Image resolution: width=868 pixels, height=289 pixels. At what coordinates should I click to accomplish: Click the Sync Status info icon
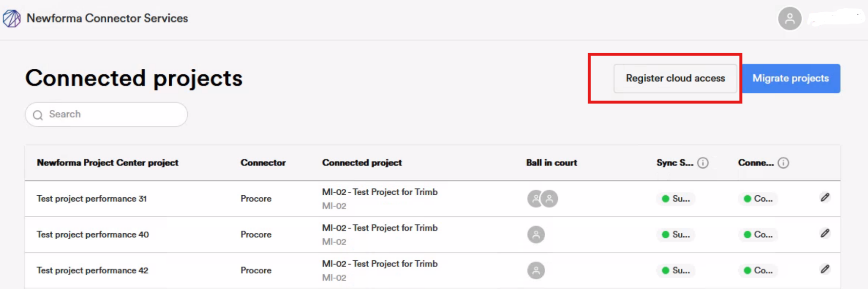703,163
